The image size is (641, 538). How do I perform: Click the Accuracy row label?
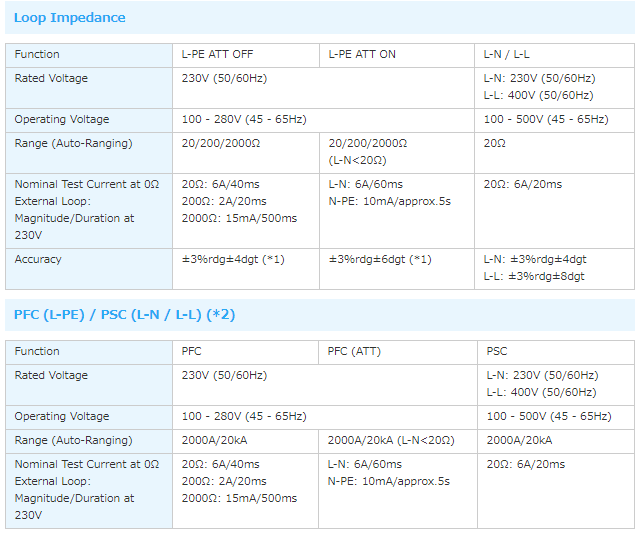tap(38, 259)
